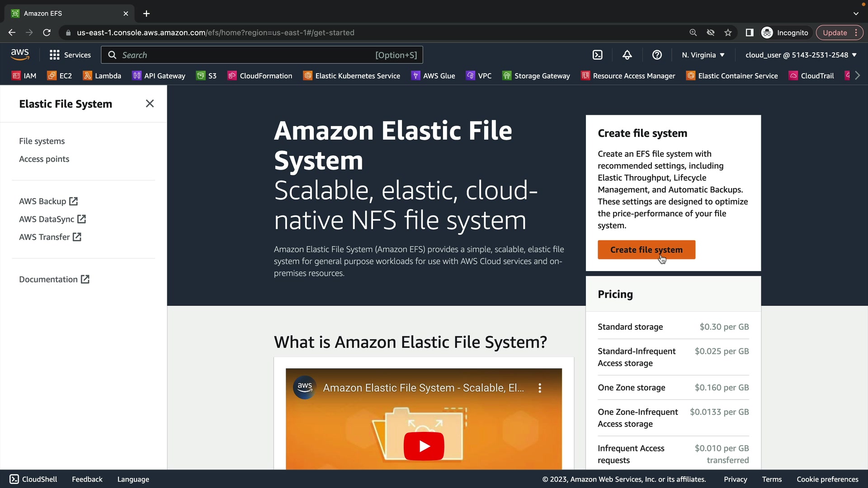Click the AWS logo home icon
Screen dimensions: 868x488
click(20, 55)
